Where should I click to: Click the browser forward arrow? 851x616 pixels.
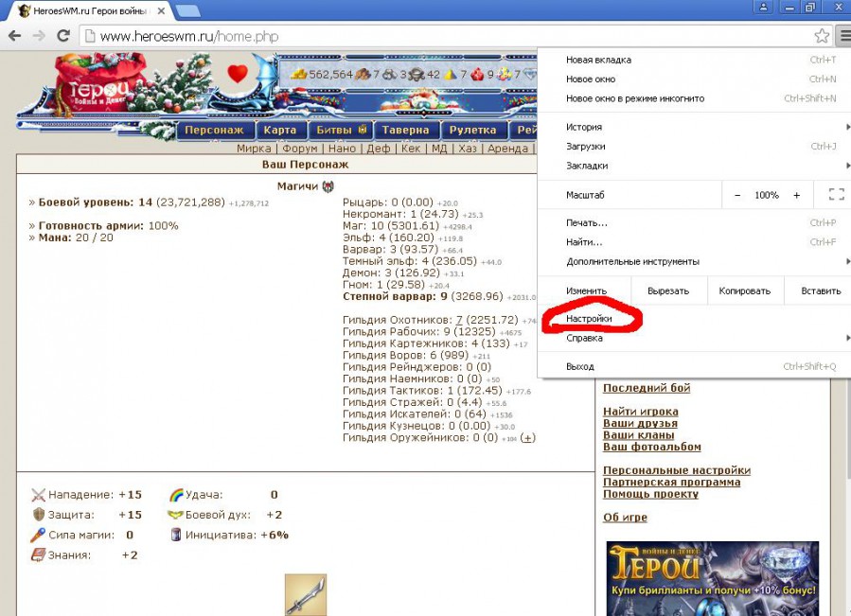click(x=39, y=36)
